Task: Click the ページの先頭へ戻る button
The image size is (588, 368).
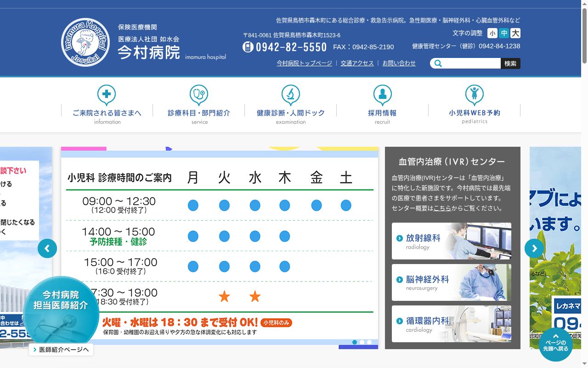Action: tap(556, 345)
